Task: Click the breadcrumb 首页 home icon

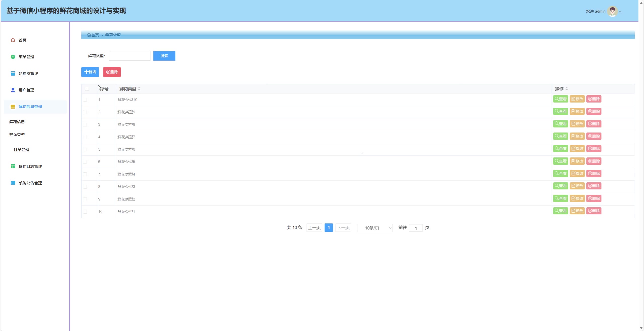Action: pyautogui.click(x=89, y=35)
